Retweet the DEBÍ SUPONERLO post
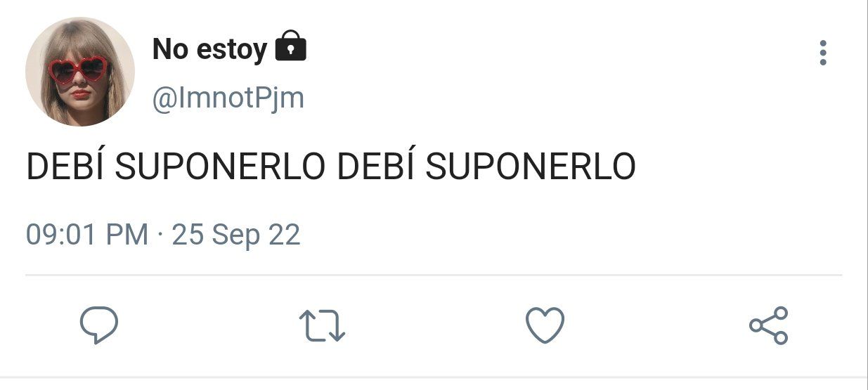Viewport: 868px width, 390px height. point(322,326)
